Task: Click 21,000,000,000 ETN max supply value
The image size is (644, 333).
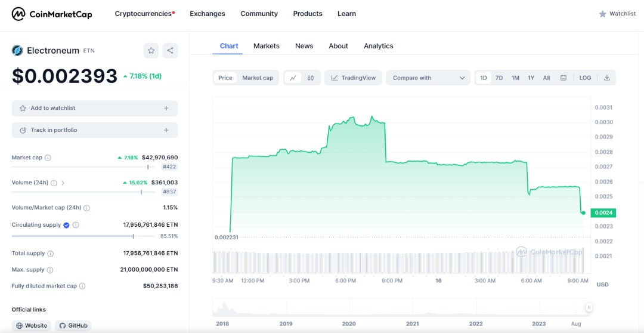Action: click(x=148, y=270)
